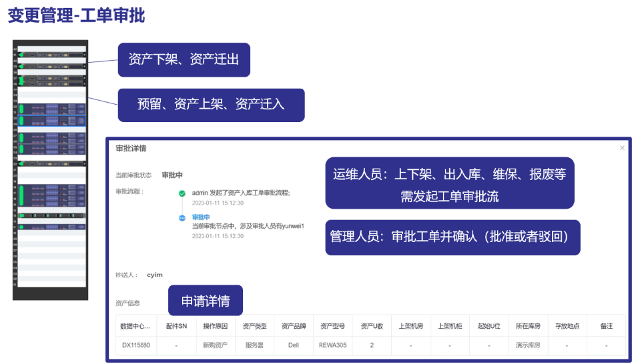Click the 预留、资产上架、资产迁入 callout
This screenshot has height=364, width=638.
click(x=211, y=105)
